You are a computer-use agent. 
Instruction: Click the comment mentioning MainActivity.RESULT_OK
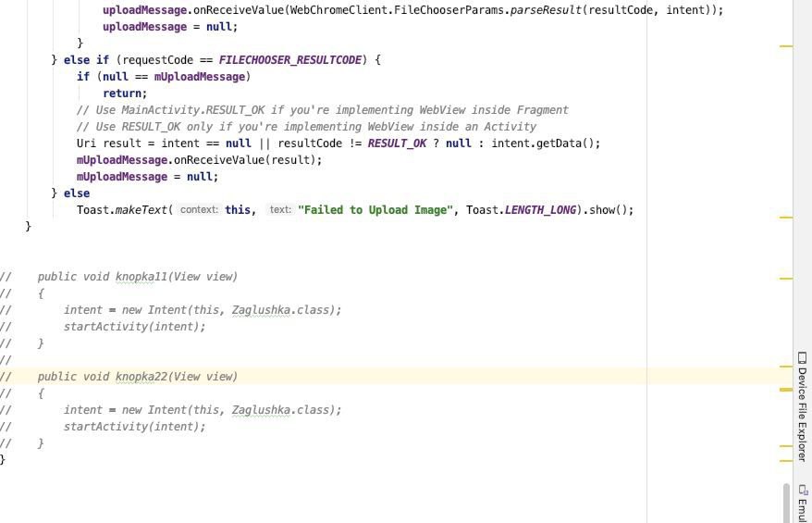[x=322, y=110]
